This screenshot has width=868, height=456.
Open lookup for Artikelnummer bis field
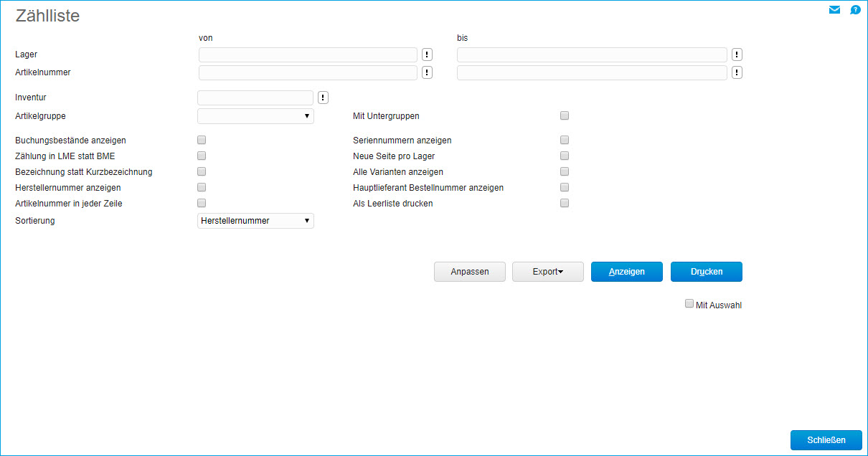click(x=737, y=72)
